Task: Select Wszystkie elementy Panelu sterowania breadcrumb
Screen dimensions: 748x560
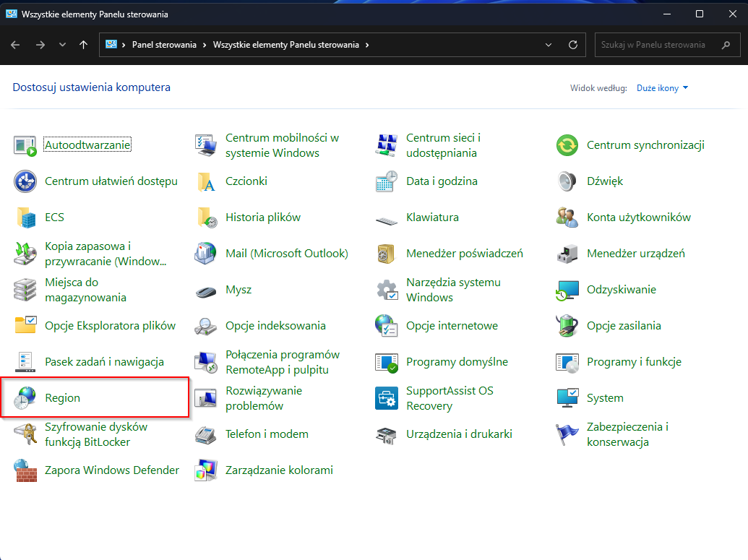Action: [x=285, y=45]
